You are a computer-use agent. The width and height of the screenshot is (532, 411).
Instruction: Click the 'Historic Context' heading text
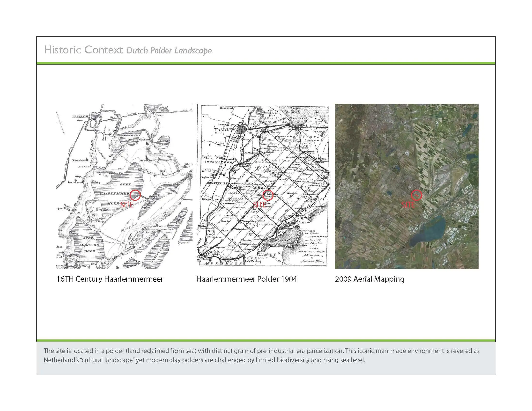[x=83, y=50]
